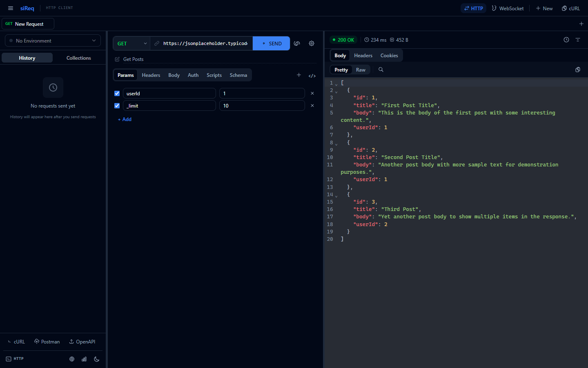Show the Collections tab in sidebar
This screenshot has width=588, height=368.
click(x=79, y=58)
